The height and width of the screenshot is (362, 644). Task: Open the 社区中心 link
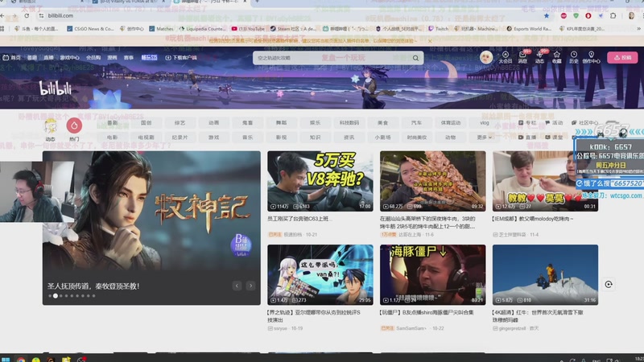(x=585, y=123)
